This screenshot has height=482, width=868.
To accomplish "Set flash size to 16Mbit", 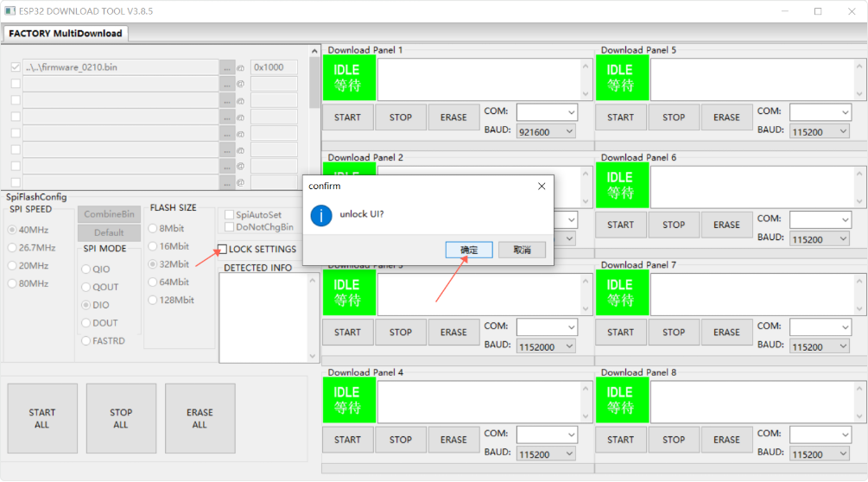I will [x=153, y=246].
